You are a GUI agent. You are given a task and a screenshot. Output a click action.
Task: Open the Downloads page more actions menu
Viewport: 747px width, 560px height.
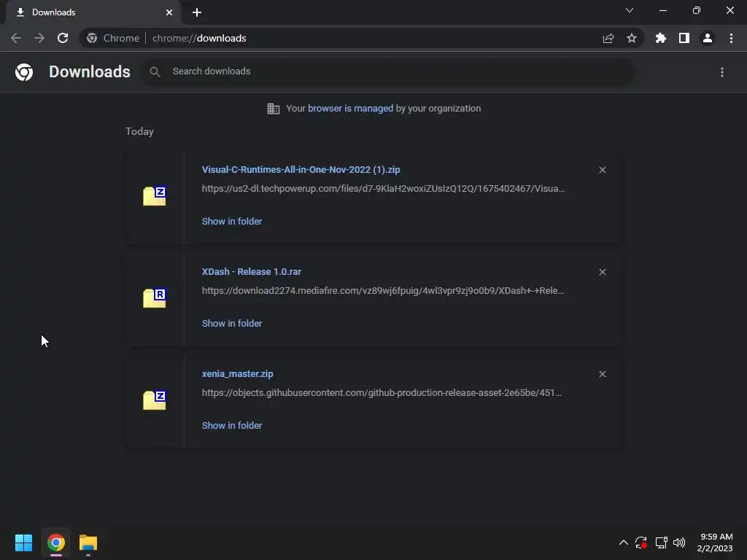click(722, 72)
